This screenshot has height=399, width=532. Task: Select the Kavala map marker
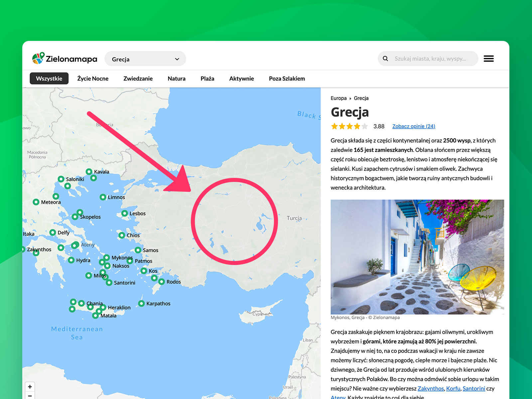tap(89, 172)
